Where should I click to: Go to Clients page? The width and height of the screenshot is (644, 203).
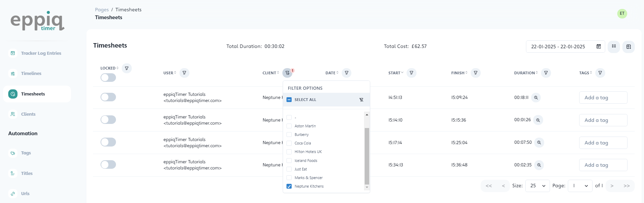(28, 114)
